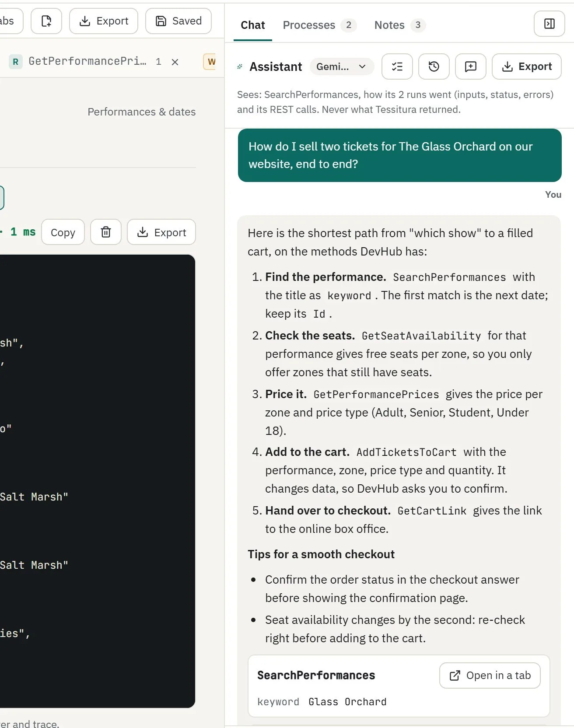Open the task checklist icon in Assistant header

click(397, 66)
